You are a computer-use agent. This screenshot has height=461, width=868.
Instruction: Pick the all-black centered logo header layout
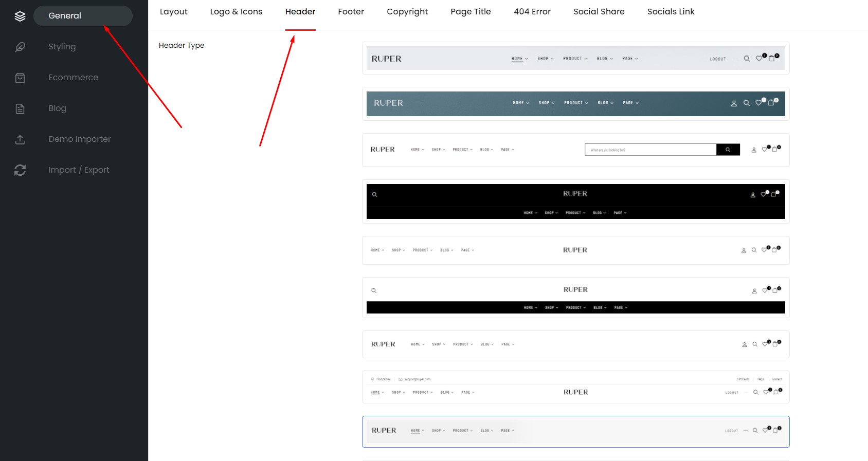point(576,201)
